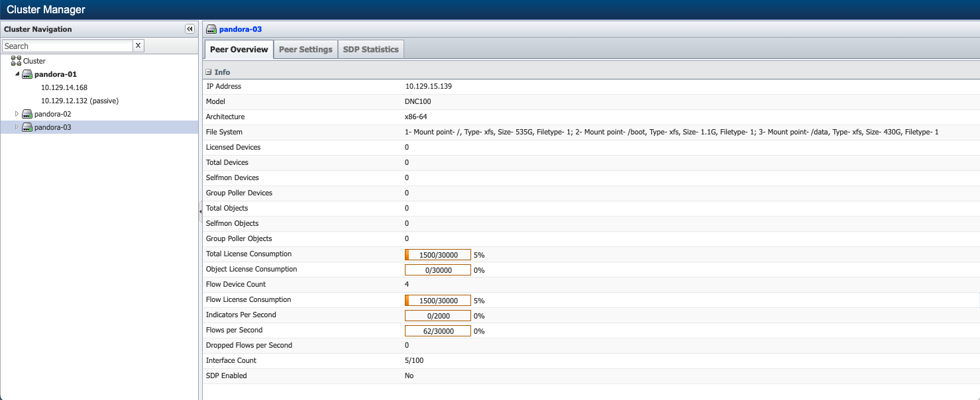Click the Flow Device Count value 4
Viewport: 980px width, 400px height.
click(407, 284)
